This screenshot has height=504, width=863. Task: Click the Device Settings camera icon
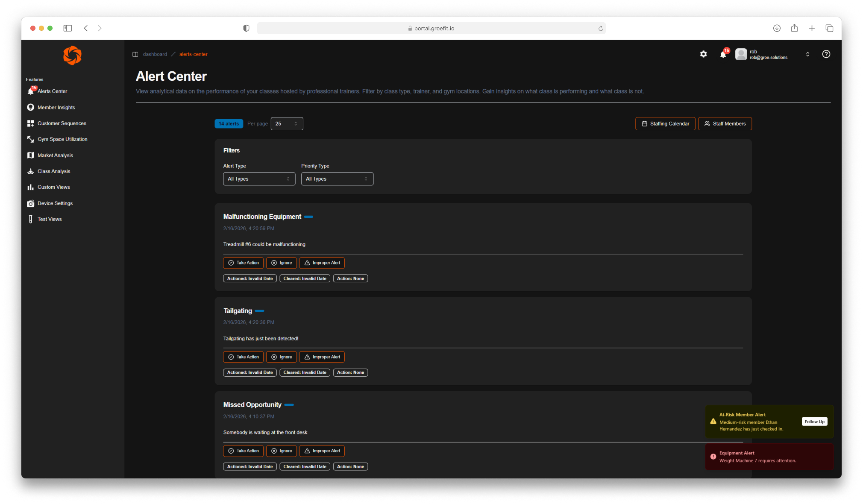[30, 203]
